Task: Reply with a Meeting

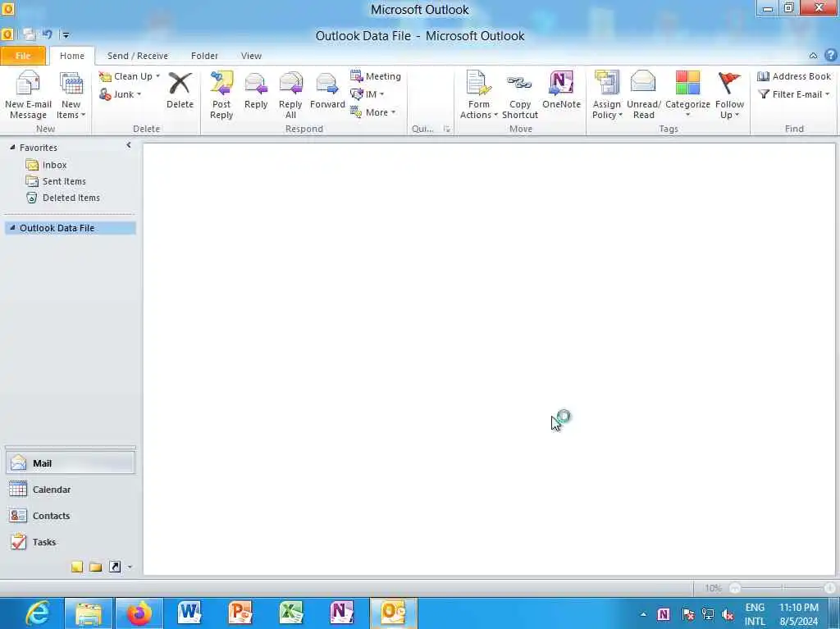Action: coord(376,76)
